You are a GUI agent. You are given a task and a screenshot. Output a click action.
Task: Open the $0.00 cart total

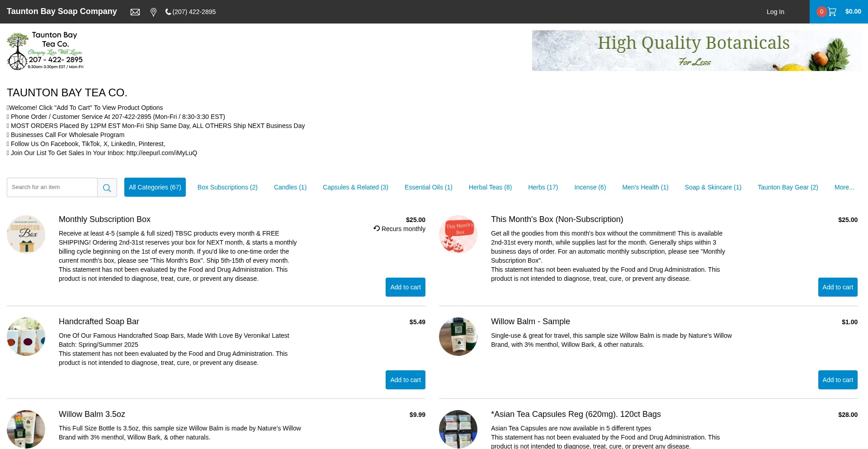point(853,12)
